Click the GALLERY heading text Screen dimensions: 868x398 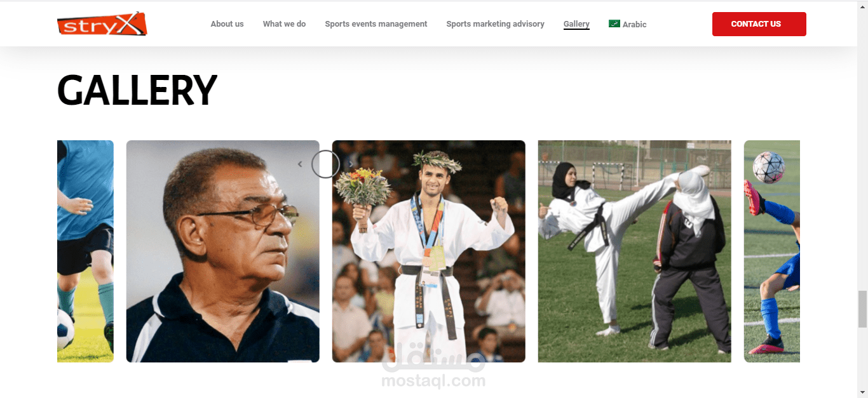tap(137, 90)
